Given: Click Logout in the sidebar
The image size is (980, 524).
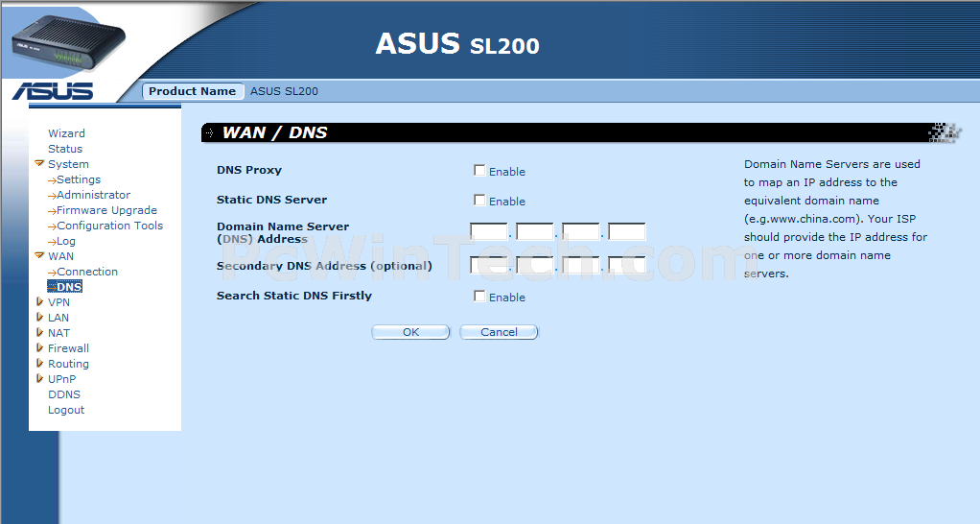Looking at the screenshot, I should pos(65,410).
